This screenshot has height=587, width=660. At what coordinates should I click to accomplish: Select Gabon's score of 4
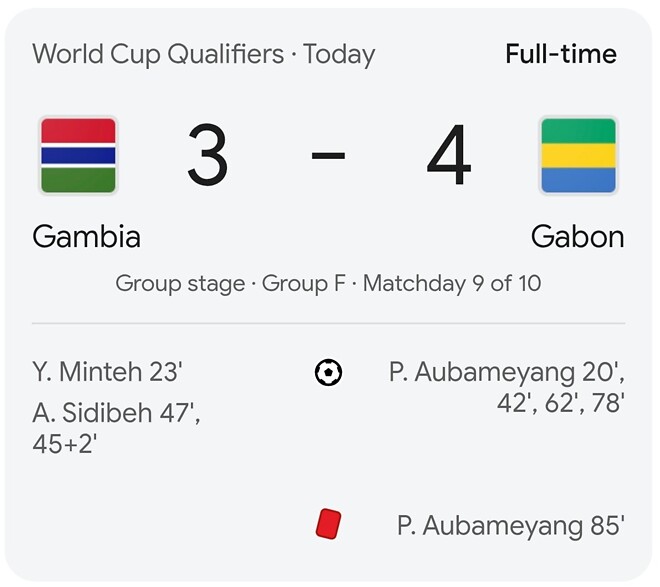[448, 157]
